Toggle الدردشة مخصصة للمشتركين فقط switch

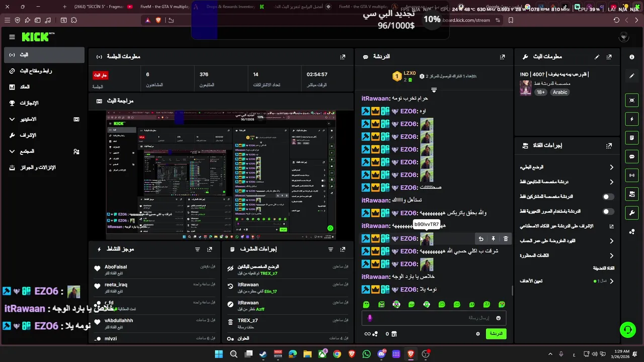608,197
